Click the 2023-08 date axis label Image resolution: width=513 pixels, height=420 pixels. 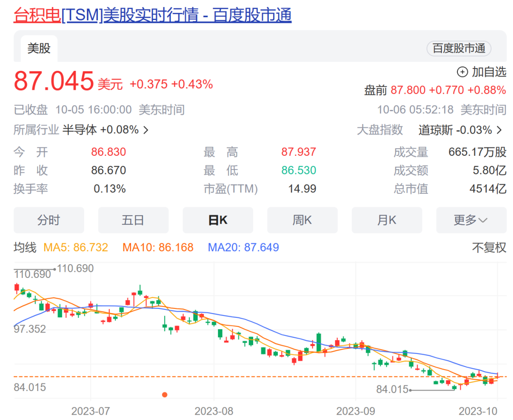214,411
